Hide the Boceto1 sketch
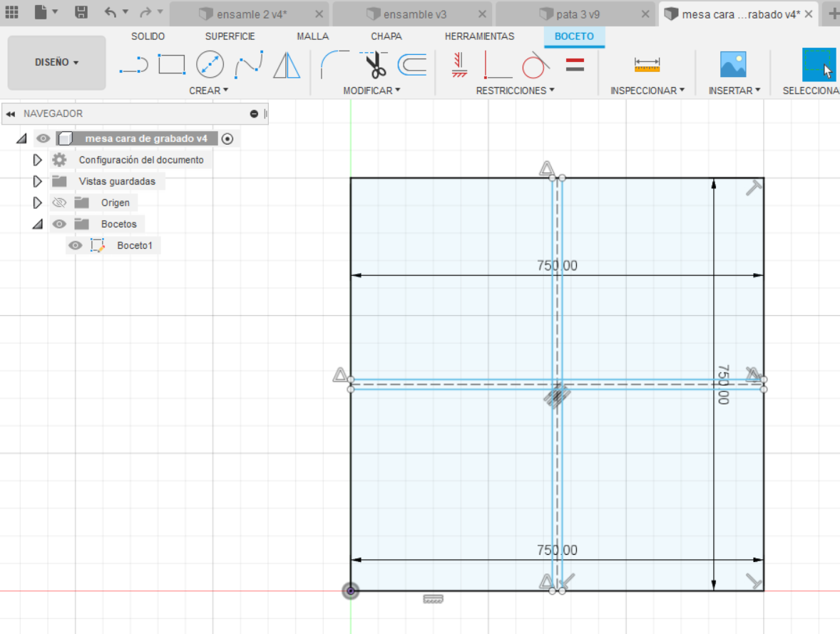This screenshot has width=840, height=634. tap(76, 245)
